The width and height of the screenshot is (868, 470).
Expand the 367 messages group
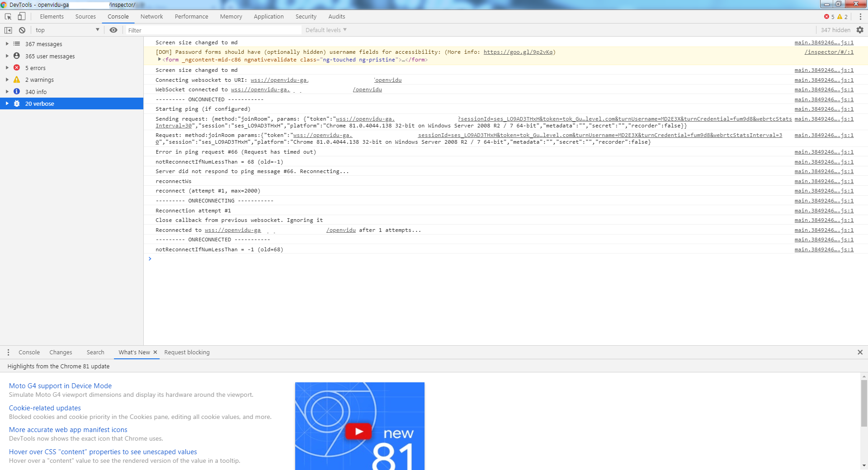coord(7,44)
